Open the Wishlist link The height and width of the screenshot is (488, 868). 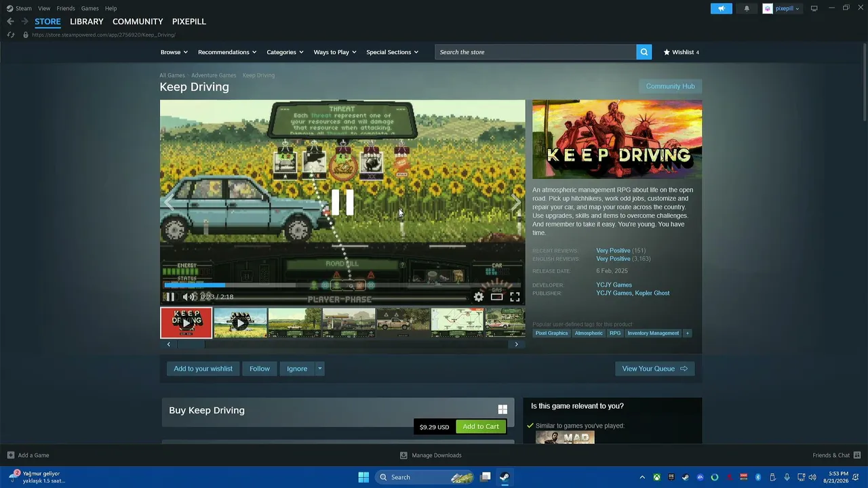[x=681, y=52]
